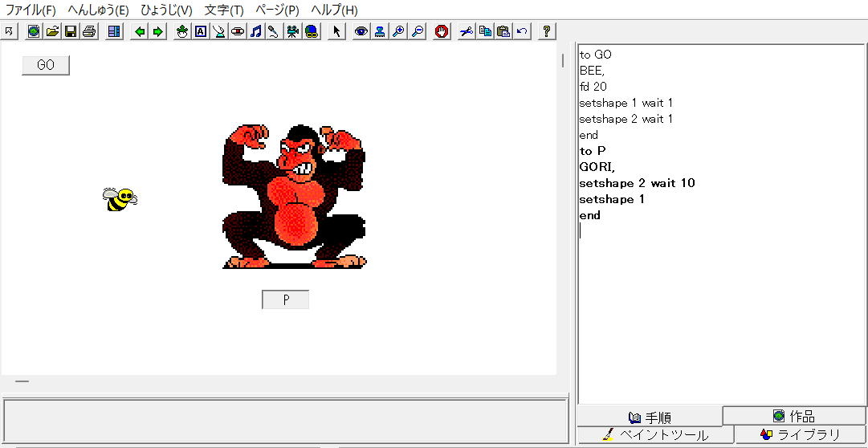Switch to the 手順 tab
Viewport: 868px width, 448px height.
[x=650, y=417]
